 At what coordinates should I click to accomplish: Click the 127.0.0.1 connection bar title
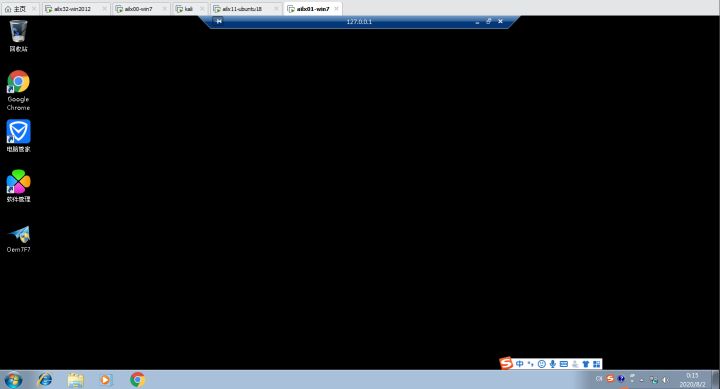click(x=359, y=22)
